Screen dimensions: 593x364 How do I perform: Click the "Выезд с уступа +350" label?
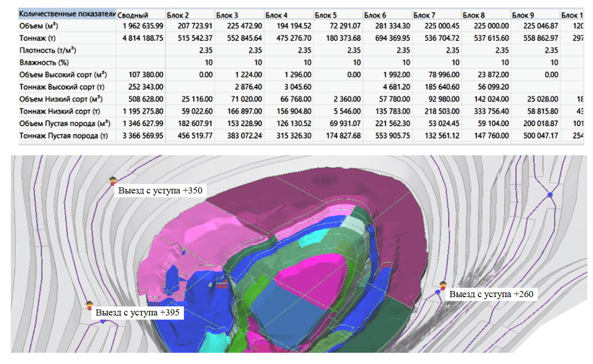pyautogui.click(x=160, y=191)
